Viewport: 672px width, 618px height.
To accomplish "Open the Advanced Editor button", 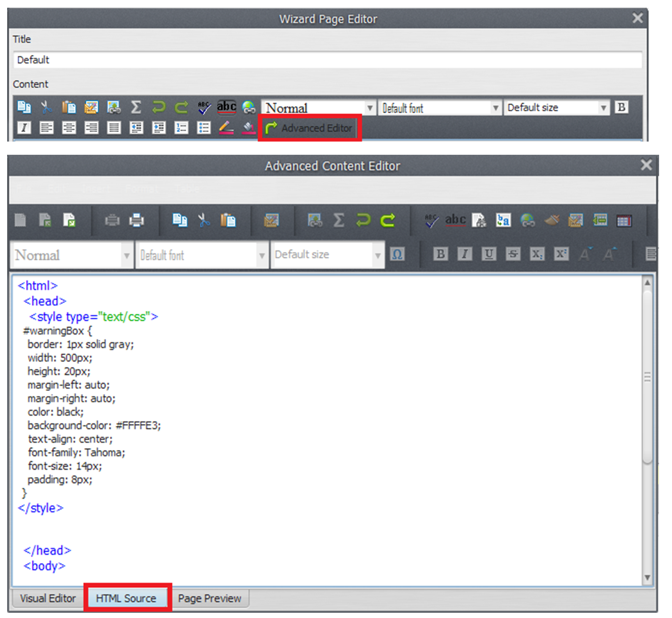I will 309,128.
